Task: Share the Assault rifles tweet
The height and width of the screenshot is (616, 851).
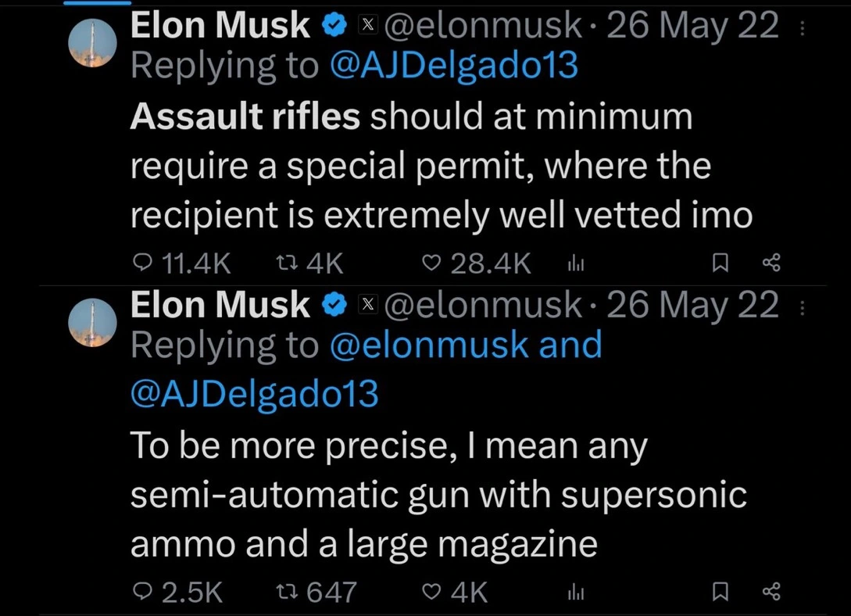Action: click(771, 264)
